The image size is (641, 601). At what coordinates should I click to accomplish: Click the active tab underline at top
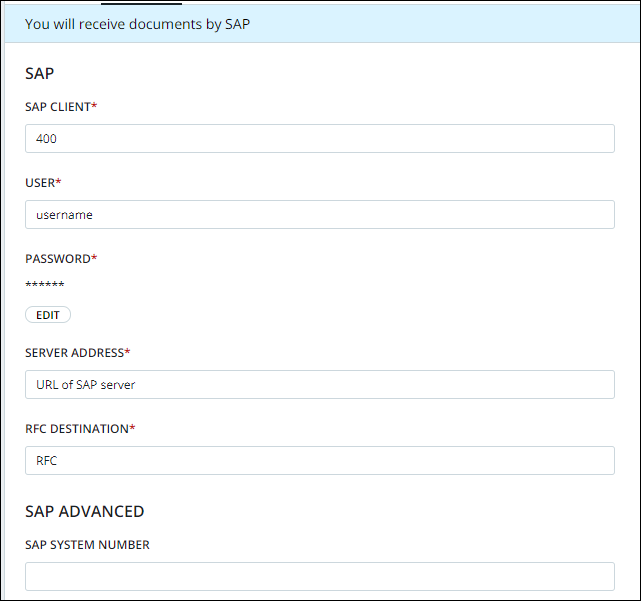[141, 4]
